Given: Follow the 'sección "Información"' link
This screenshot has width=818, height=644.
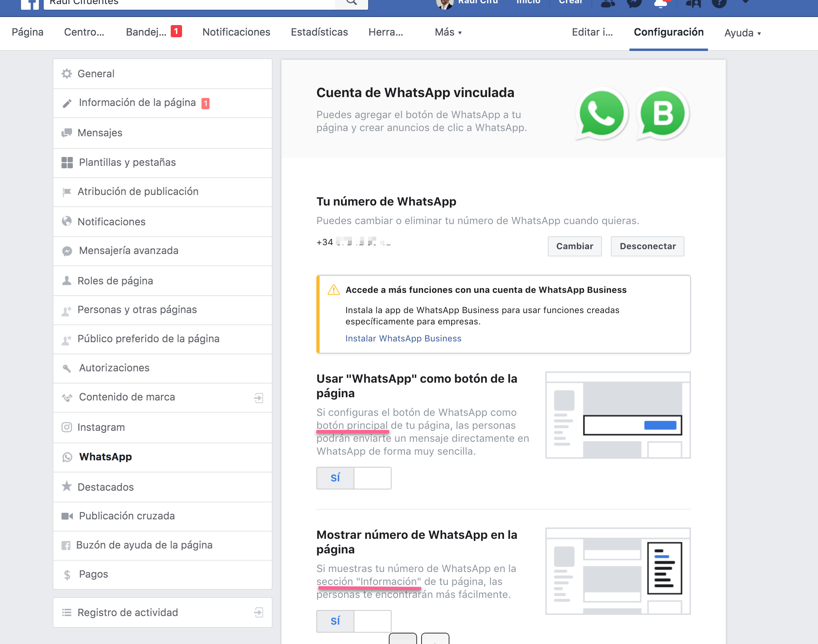Looking at the screenshot, I should pos(369,582).
